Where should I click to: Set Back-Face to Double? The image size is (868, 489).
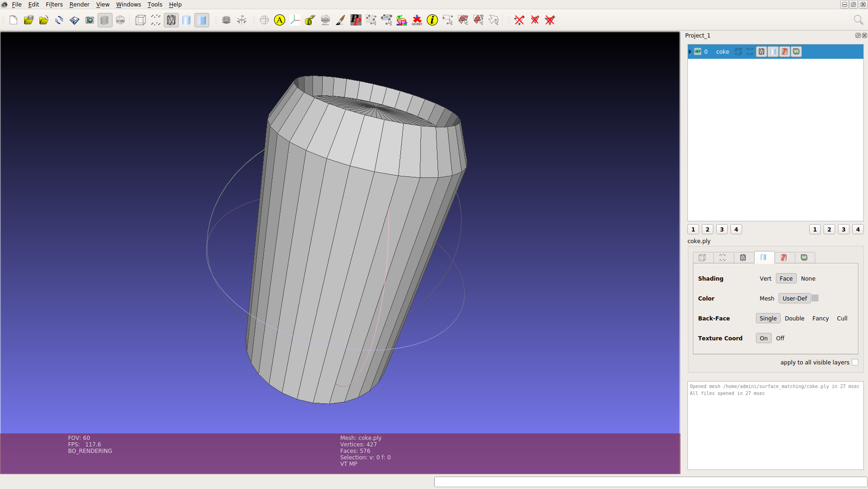click(794, 318)
